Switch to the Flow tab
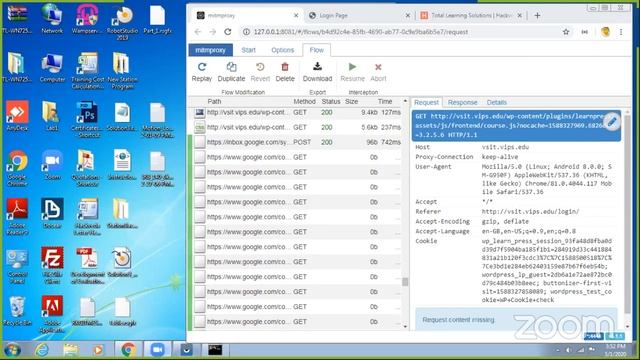Screen dimensions: 640x360 316,50
